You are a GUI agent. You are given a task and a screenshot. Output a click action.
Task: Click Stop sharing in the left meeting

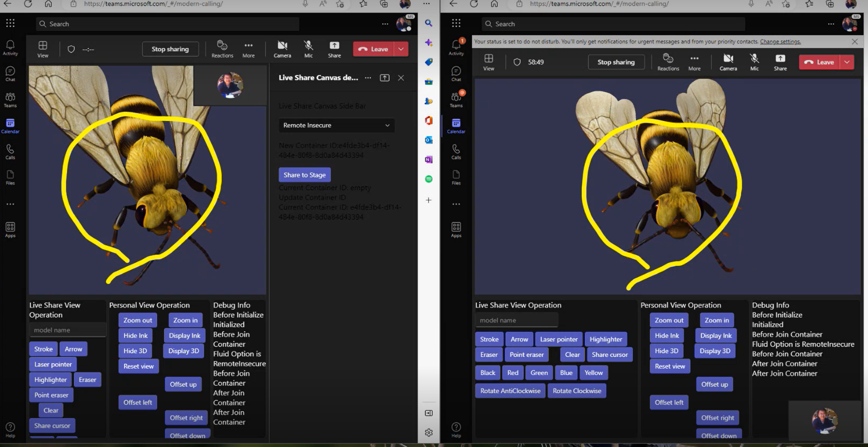tap(170, 49)
